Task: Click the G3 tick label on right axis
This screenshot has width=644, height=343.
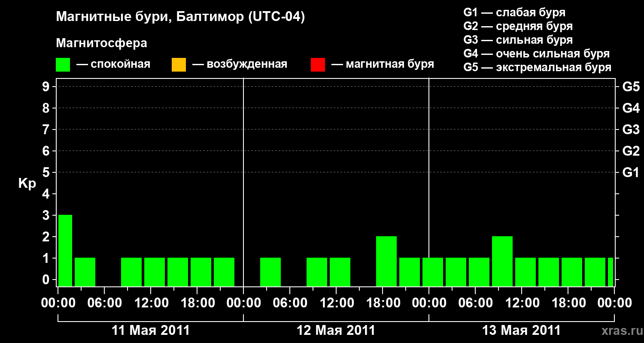Action: [631, 129]
